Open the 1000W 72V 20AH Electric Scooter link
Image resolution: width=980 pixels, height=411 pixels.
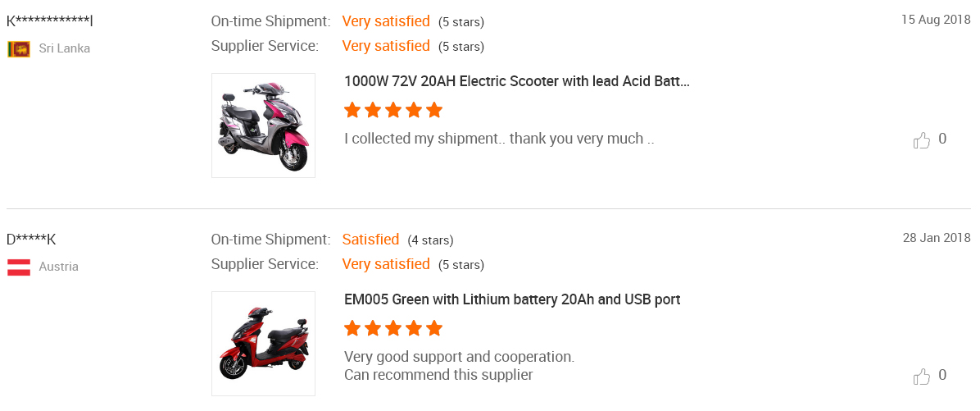coord(517,81)
